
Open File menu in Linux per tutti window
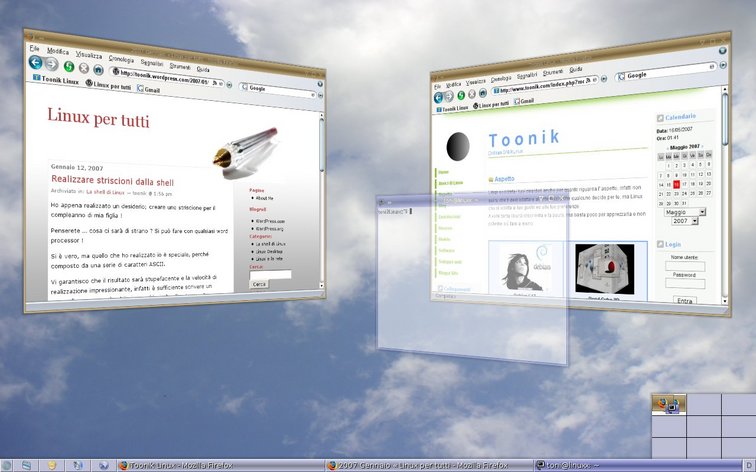click(34, 48)
